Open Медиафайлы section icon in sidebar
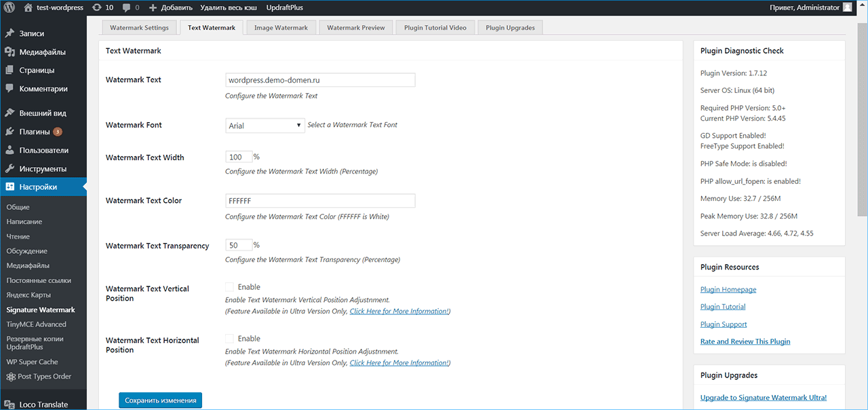The image size is (868, 410). 9,52
